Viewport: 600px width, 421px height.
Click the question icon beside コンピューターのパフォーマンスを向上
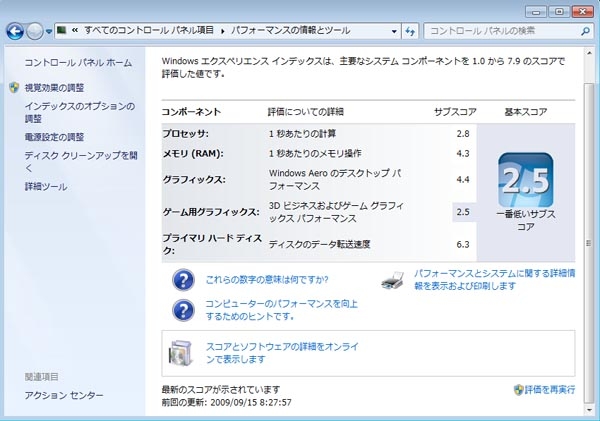(x=182, y=310)
